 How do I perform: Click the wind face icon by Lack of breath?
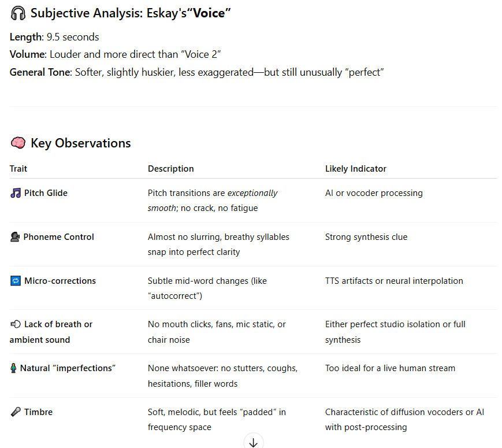16,324
